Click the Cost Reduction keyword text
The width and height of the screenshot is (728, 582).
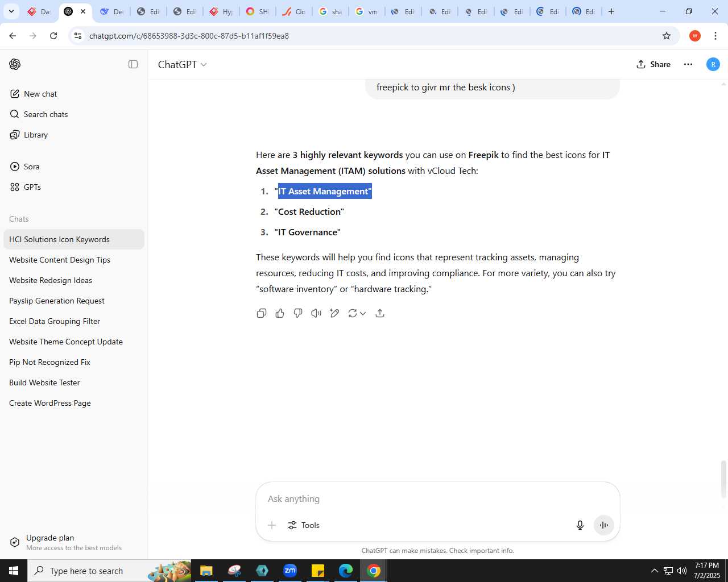[309, 211]
